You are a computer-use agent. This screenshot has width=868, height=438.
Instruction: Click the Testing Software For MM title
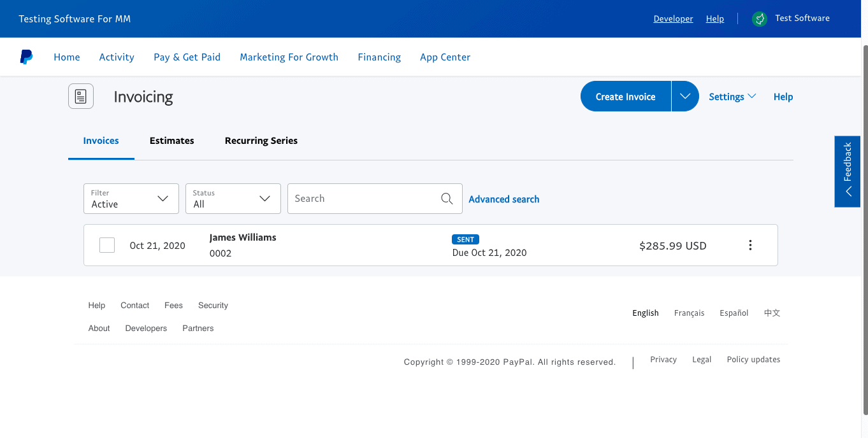coord(75,18)
